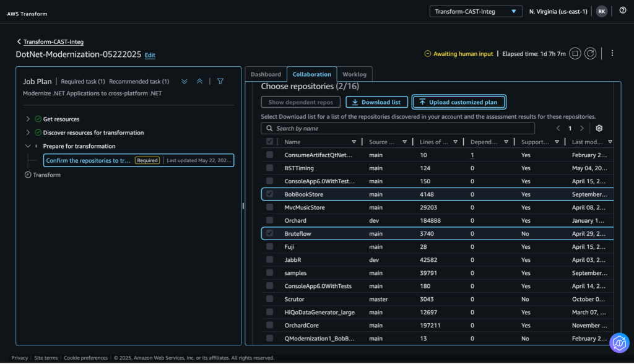Switch to the Dashboard tab
634x364 pixels.
tap(266, 74)
